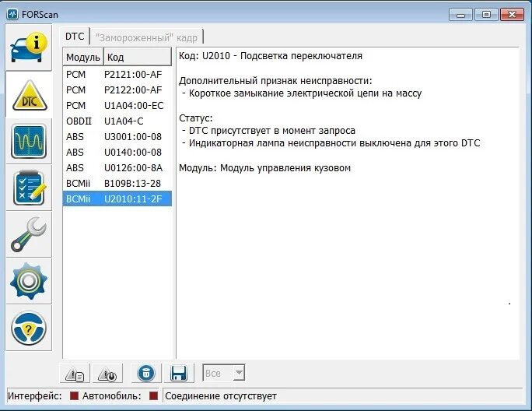Click the 'Индикаторная лампа неисправности выключена' line

tap(334, 143)
